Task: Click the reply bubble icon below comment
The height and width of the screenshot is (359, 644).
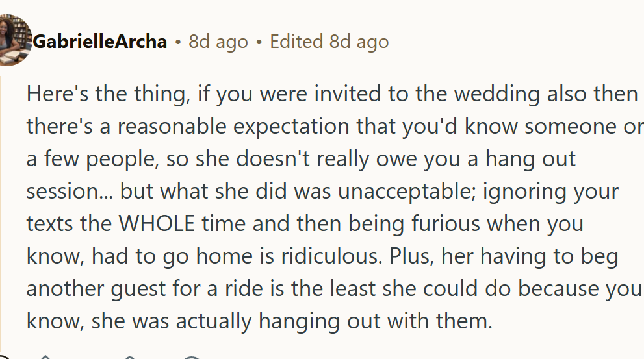Action: tap(192, 356)
